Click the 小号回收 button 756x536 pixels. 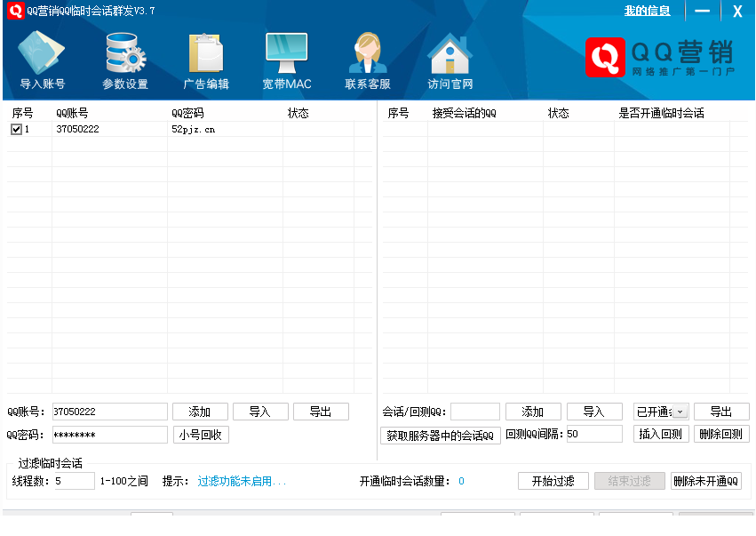[x=201, y=435]
